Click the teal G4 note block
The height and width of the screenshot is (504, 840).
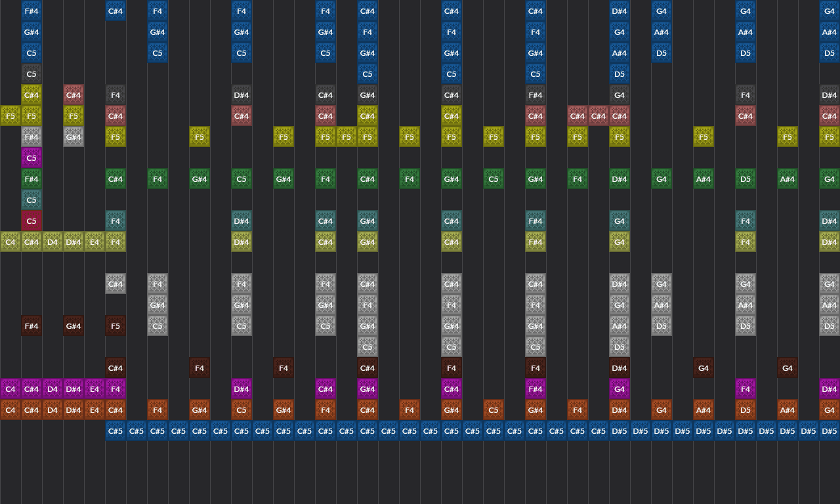tap(619, 221)
